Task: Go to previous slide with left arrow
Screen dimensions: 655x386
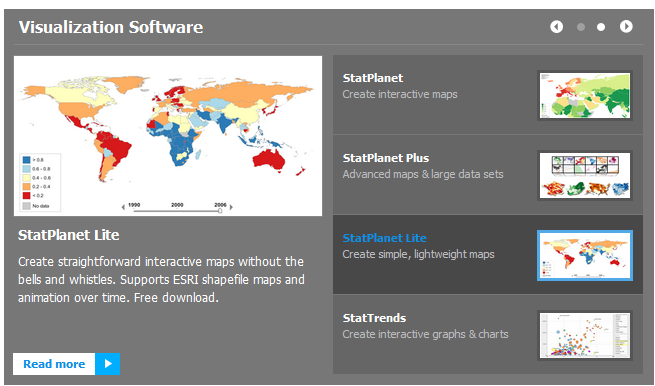Action: coord(556,27)
